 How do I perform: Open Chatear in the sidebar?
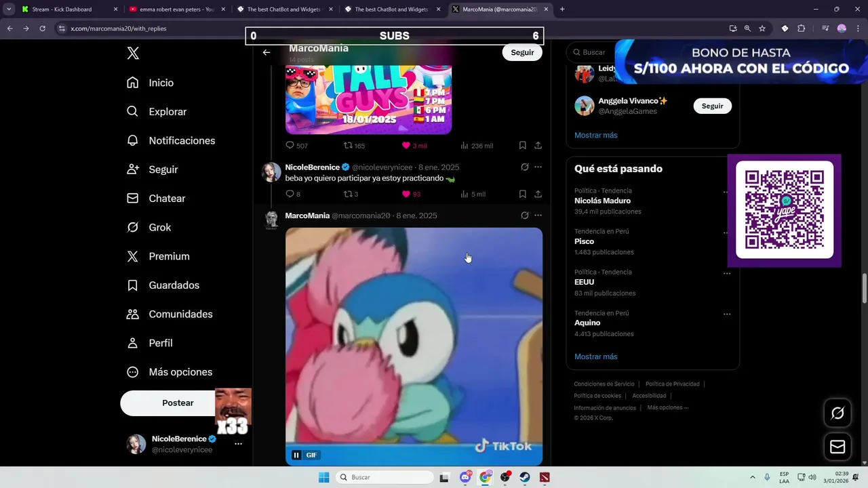click(156, 199)
